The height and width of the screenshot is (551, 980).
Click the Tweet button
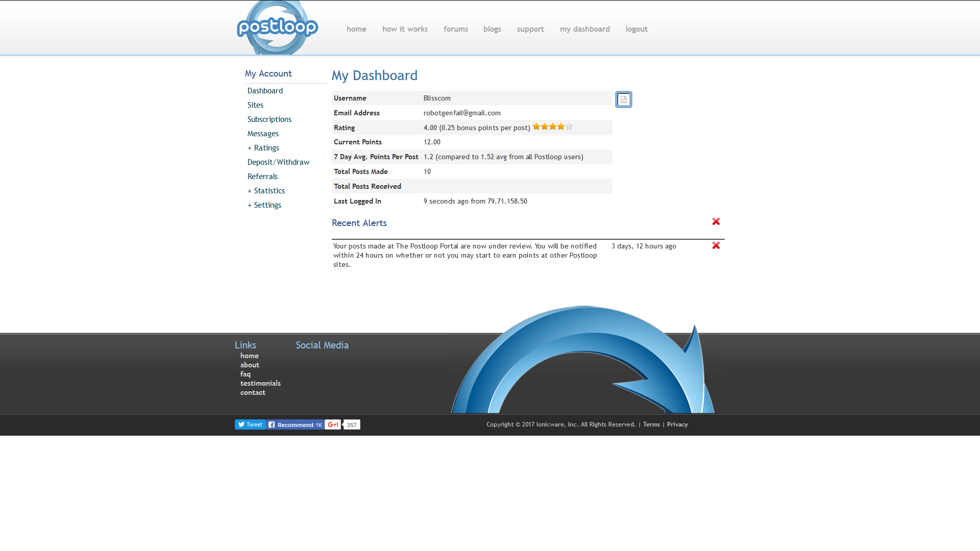(250, 424)
